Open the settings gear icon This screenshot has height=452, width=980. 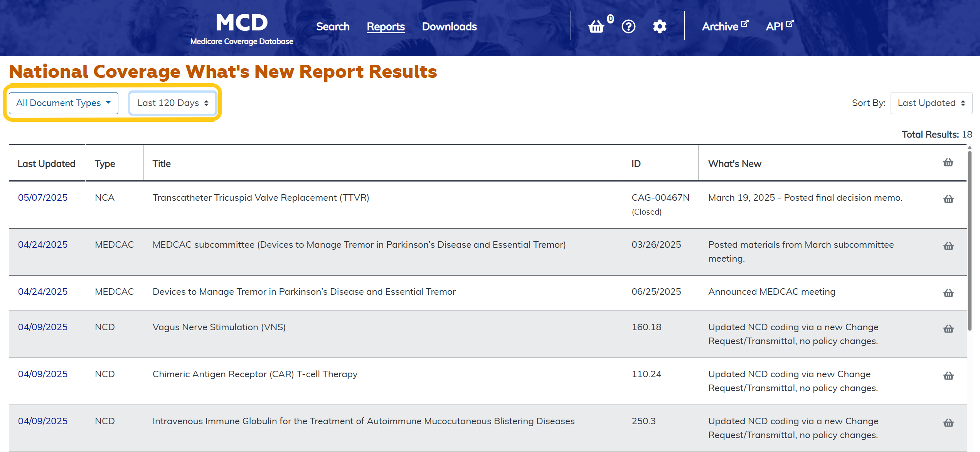tap(660, 27)
